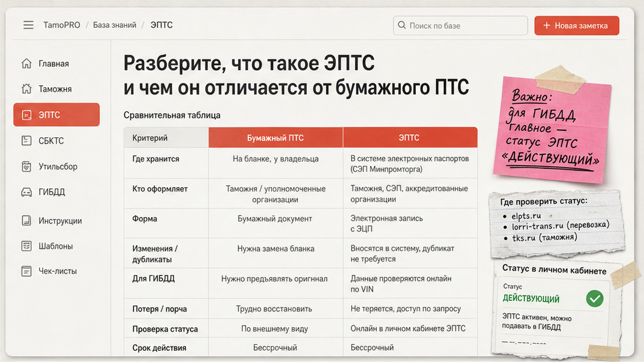Click the Потеря / порча row label

click(x=159, y=309)
